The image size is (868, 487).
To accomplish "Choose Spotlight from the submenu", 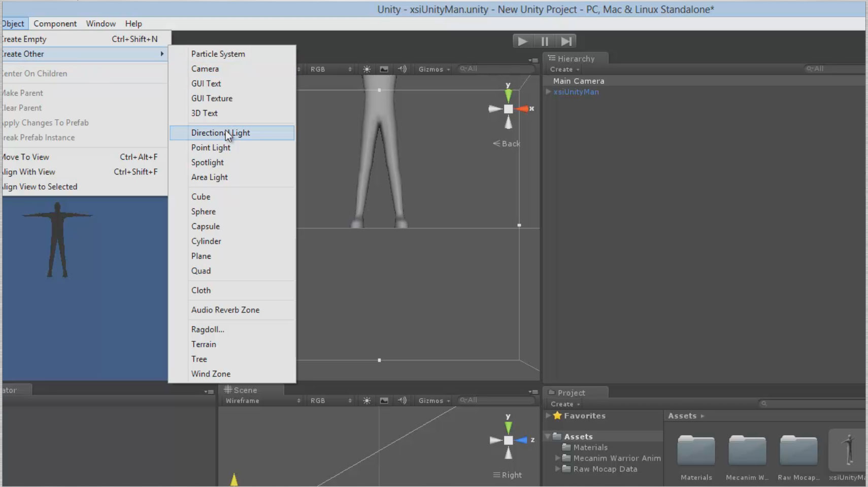I will tap(232, 162).
